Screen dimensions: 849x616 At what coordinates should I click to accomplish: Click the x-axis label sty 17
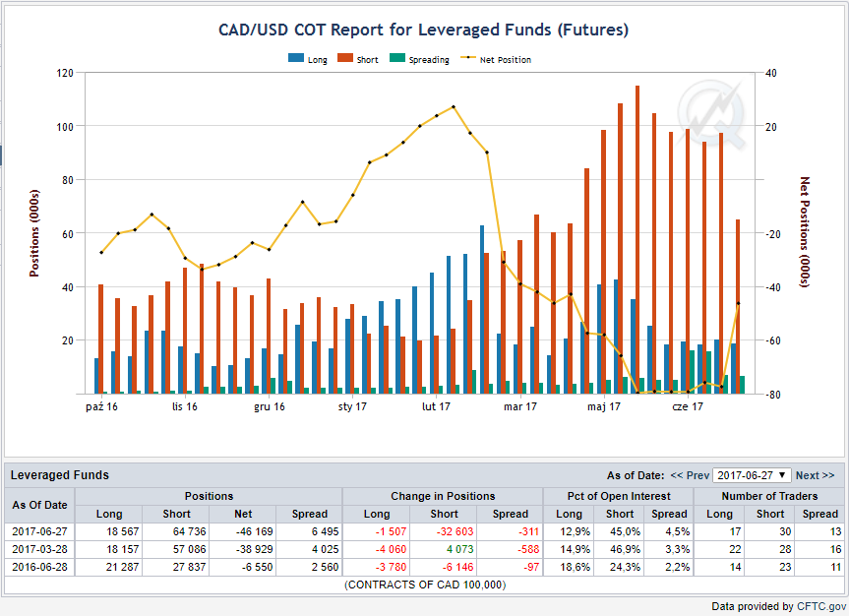point(352,406)
